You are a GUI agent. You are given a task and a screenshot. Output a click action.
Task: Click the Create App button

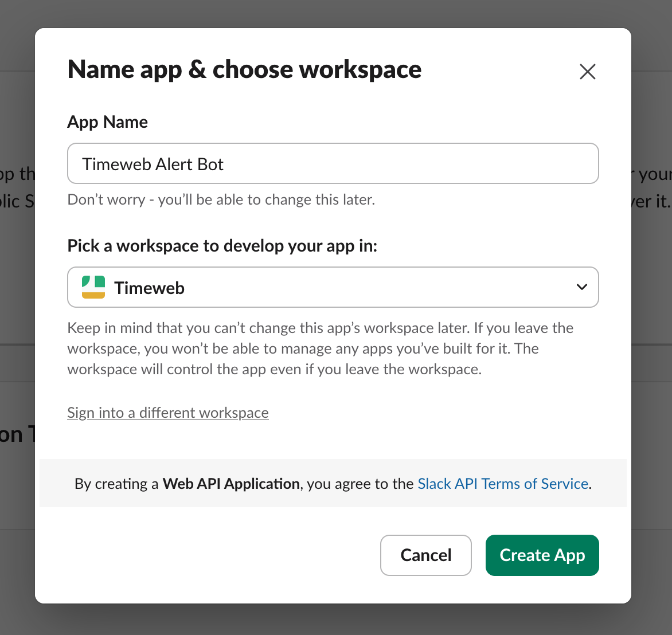coord(542,555)
